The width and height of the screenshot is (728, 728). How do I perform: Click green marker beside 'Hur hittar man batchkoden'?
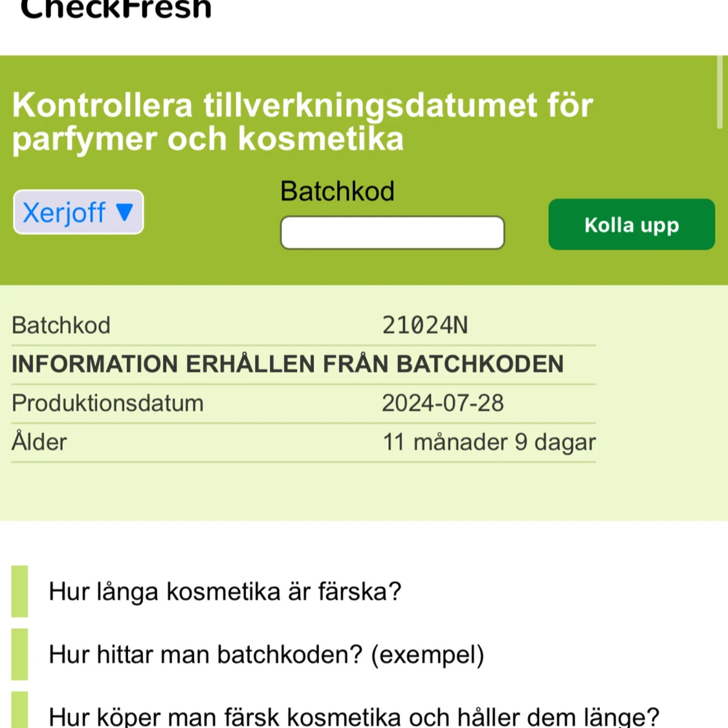19,654
